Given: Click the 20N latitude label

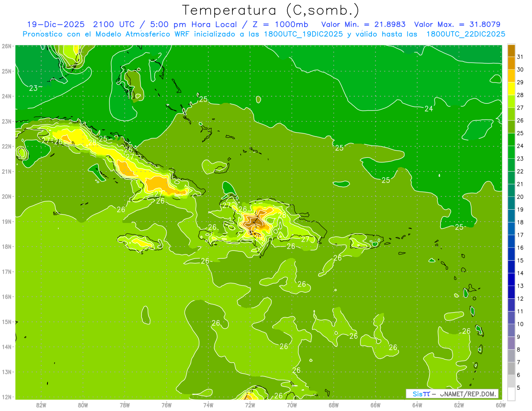Looking at the screenshot, I should pyautogui.click(x=7, y=196).
